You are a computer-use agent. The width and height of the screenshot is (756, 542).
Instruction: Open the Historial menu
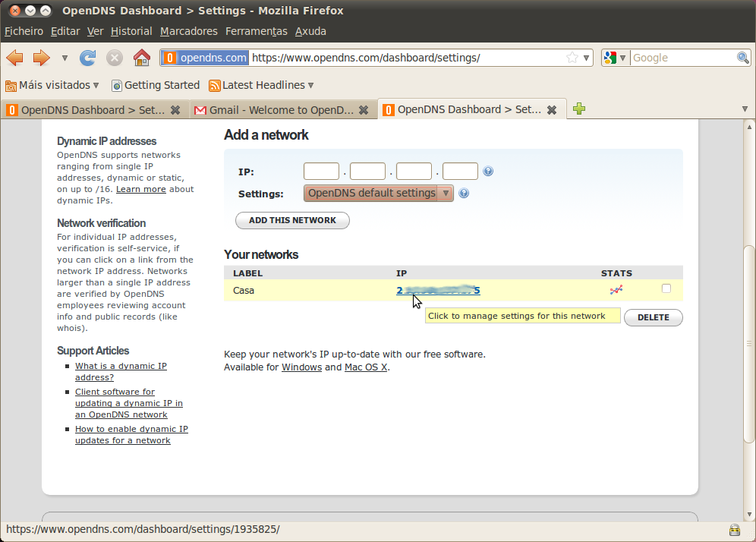(131, 31)
